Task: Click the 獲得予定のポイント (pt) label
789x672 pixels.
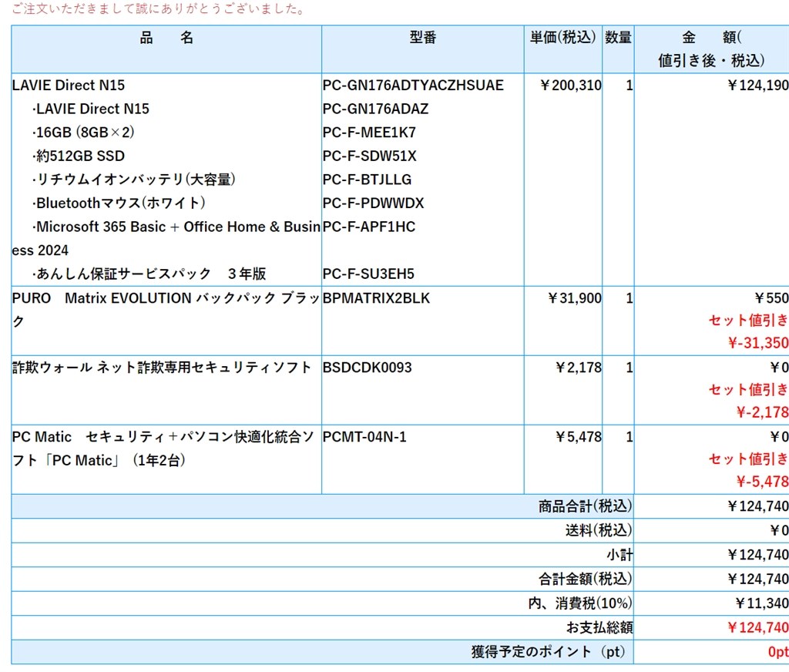Action: tap(548, 652)
